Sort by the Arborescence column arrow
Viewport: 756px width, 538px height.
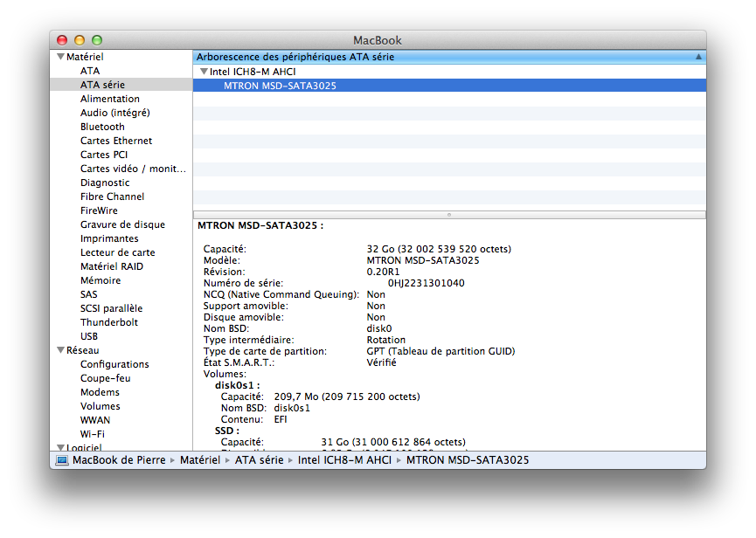[698, 57]
